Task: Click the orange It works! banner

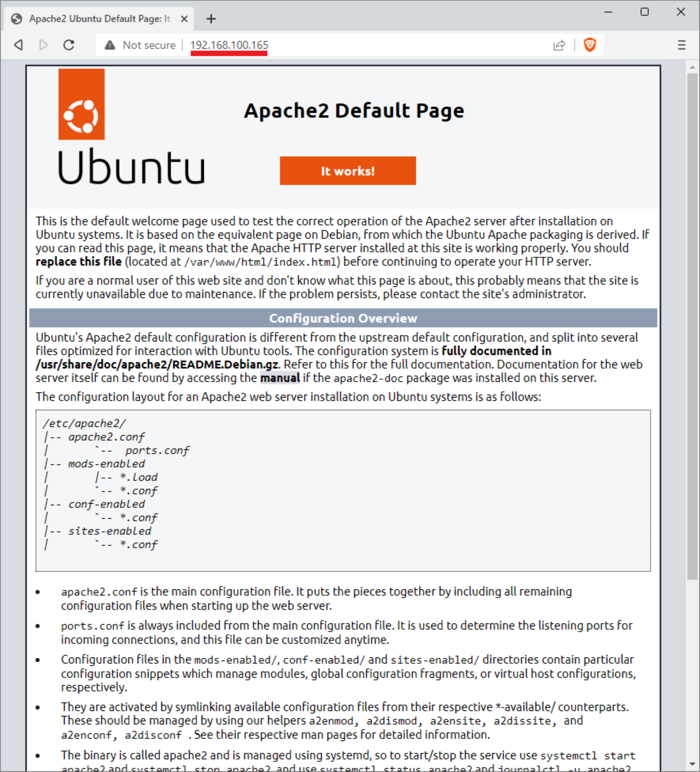Action: coord(348,171)
